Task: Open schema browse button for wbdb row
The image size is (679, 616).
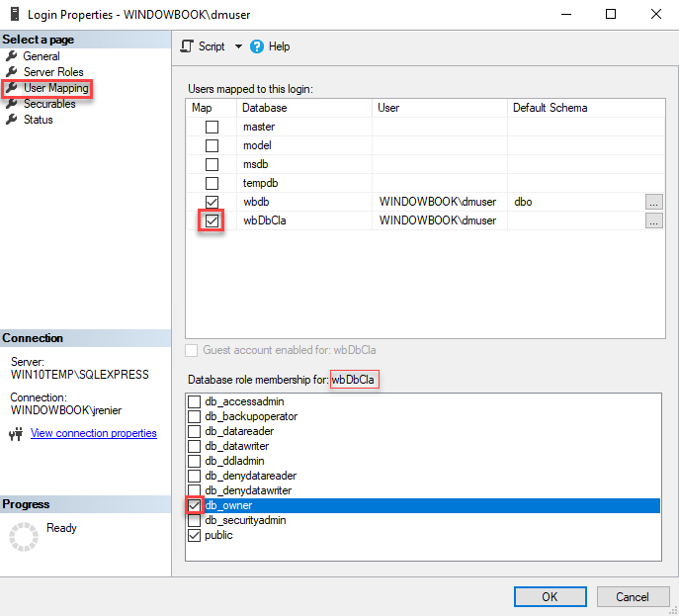Action: tap(654, 202)
